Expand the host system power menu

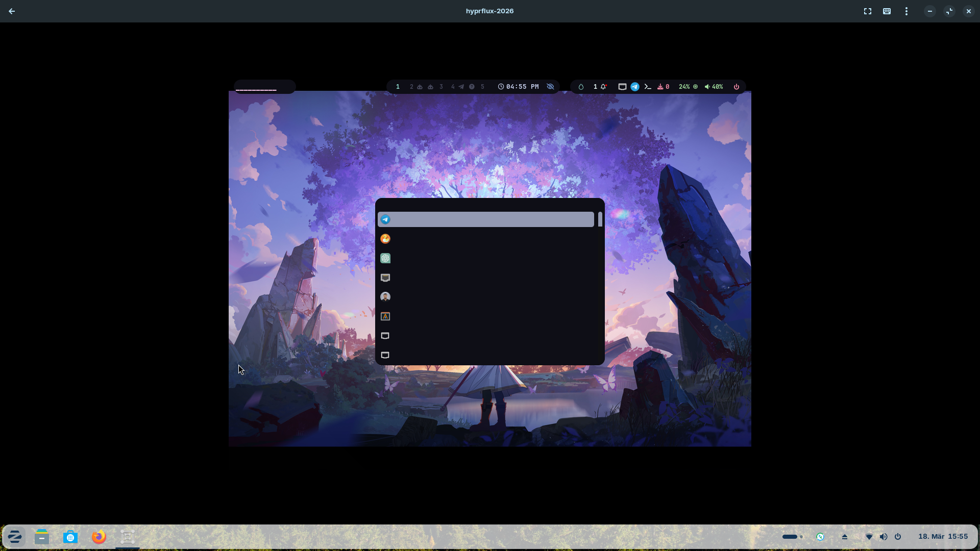click(898, 537)
